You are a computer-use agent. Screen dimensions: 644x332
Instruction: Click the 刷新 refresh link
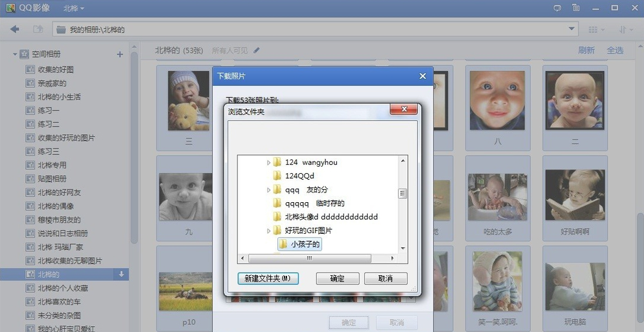(x=586, y=50)
